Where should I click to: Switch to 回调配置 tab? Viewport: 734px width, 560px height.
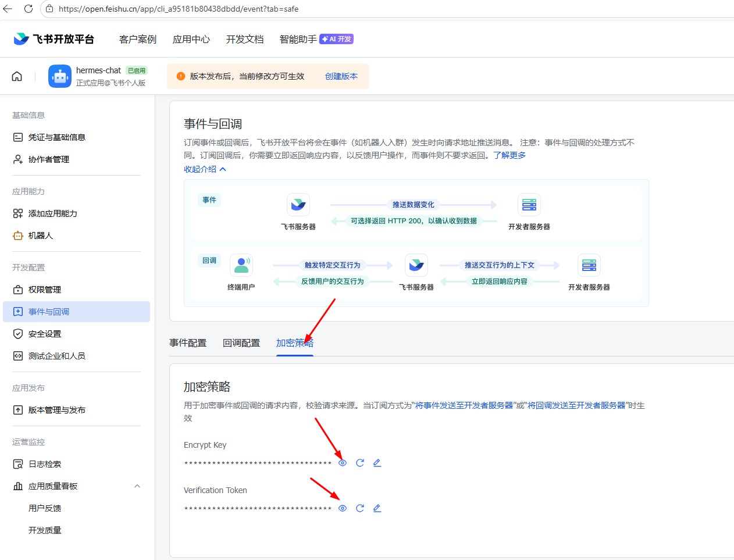tap(241, 343)
